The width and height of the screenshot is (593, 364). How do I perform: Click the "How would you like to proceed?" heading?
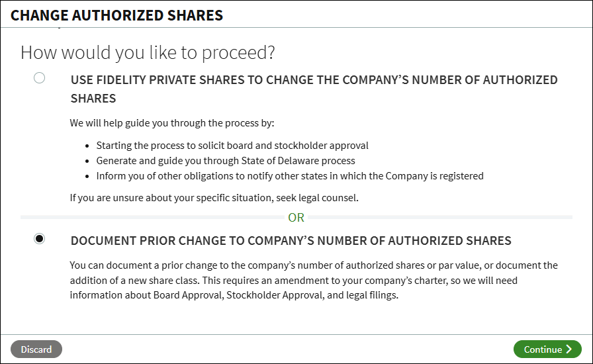148,52
